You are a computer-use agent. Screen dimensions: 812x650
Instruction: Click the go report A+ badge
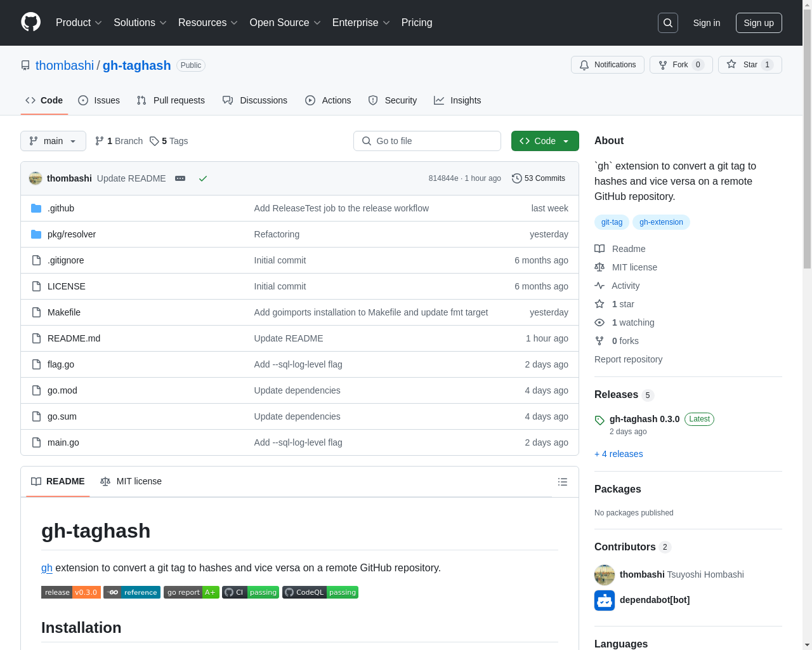pos(192,592)
